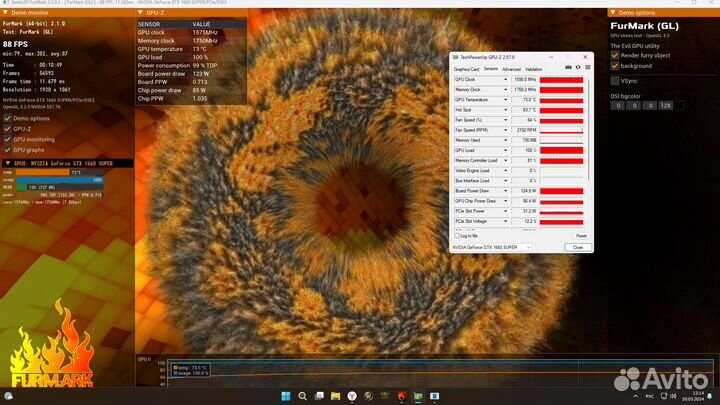Open the Board Power Draw sensor dropdown
The width and height of the screenshot is (720, 405).
pyautogui.click(x=506, y=191)
